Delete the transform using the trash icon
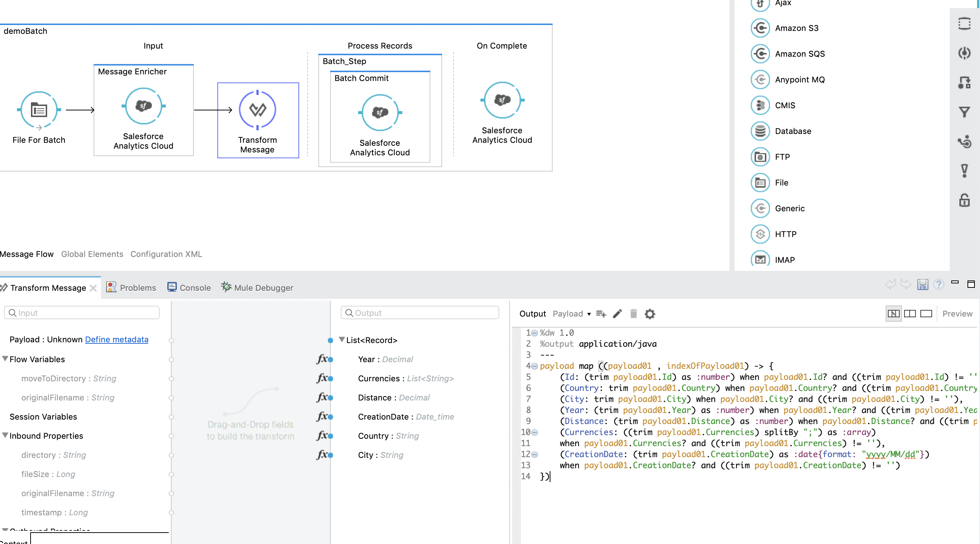This screenshot has width=980, height=544. 633,314
